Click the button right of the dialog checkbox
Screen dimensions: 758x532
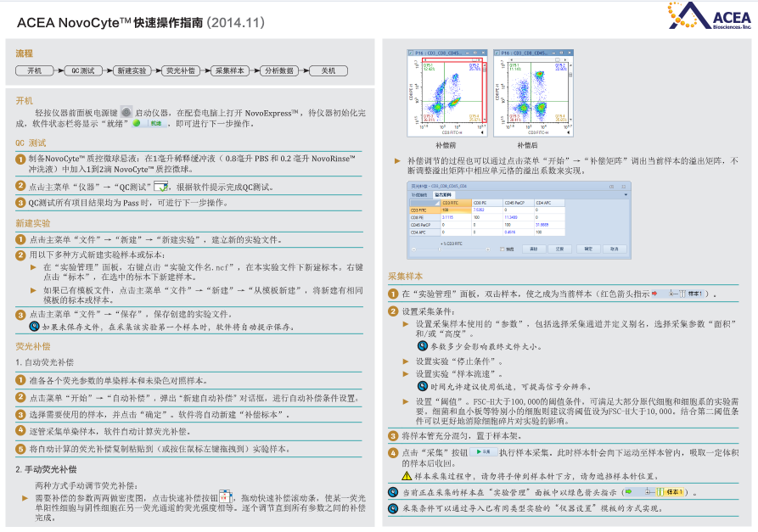click(534, 249)
